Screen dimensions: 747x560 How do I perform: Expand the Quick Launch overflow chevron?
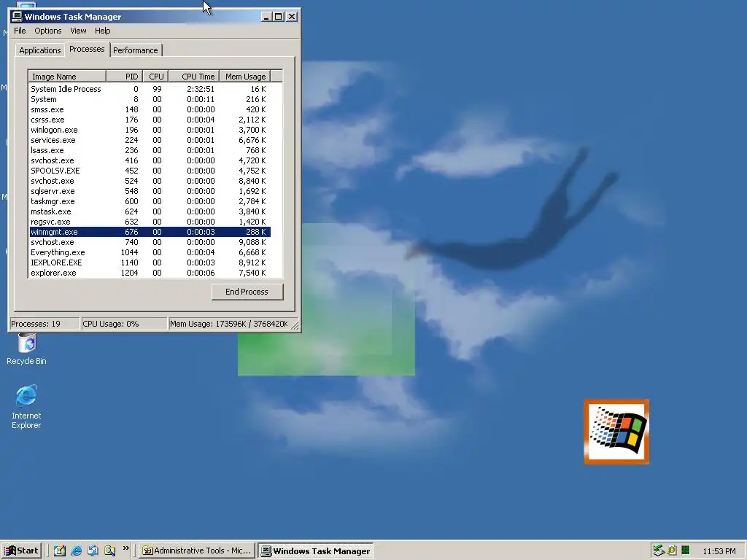125,548
